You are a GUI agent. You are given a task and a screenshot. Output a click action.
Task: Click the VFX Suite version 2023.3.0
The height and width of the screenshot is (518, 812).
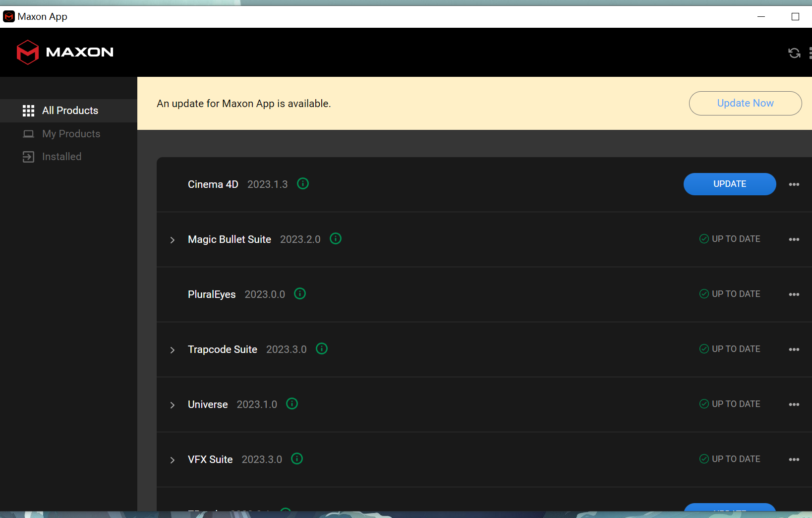pyautogui.click(x=262, y=460)
